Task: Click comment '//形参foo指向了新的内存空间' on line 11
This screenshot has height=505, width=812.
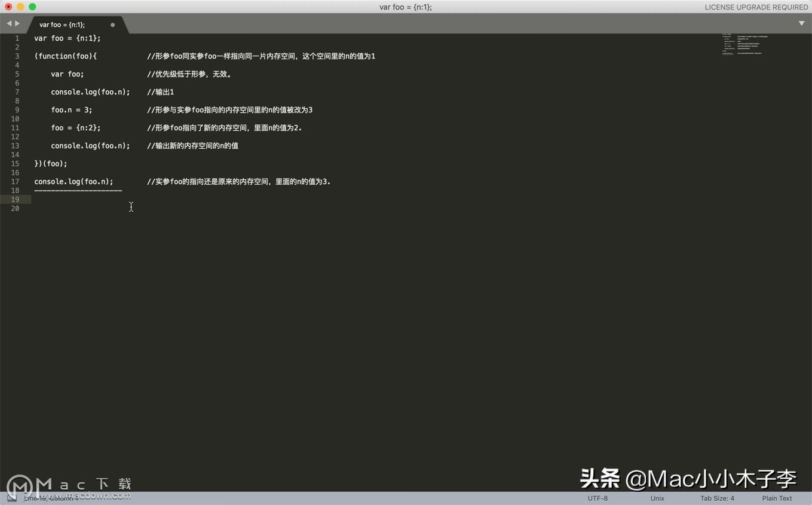Action: click(225, 128)
